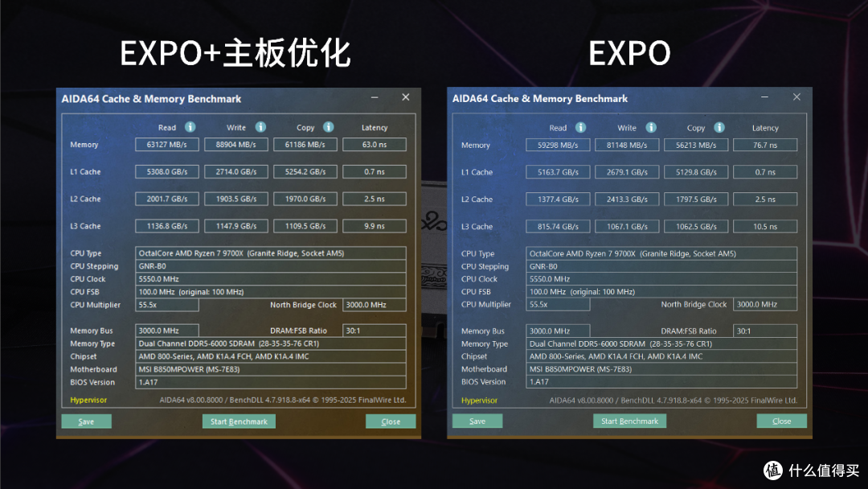Click DRAM:FSB Ratio 30:1 in left window
The width and height of the screenshot is (868, 489).
click(375, 331)
